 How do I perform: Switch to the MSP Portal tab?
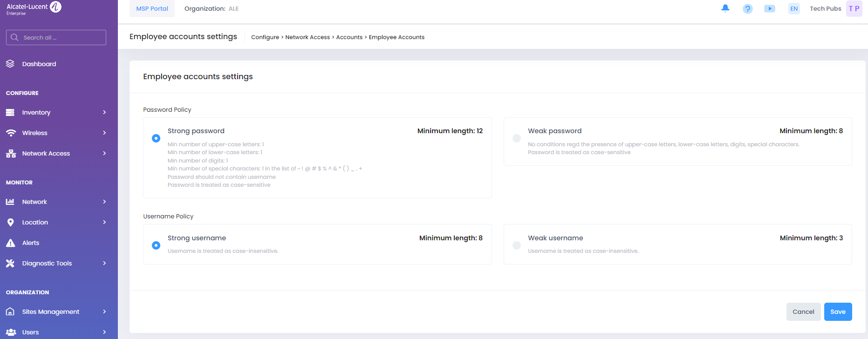click(x=152, y=9)
